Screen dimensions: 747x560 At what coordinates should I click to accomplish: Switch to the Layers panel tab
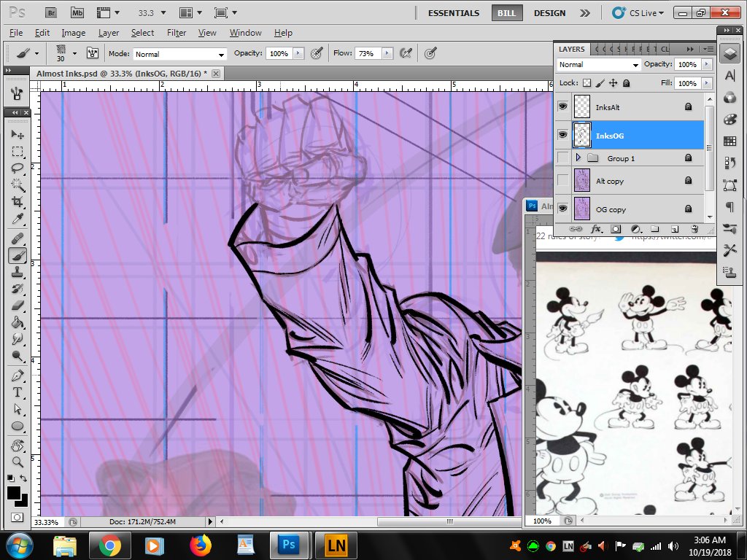coord(572,49)
